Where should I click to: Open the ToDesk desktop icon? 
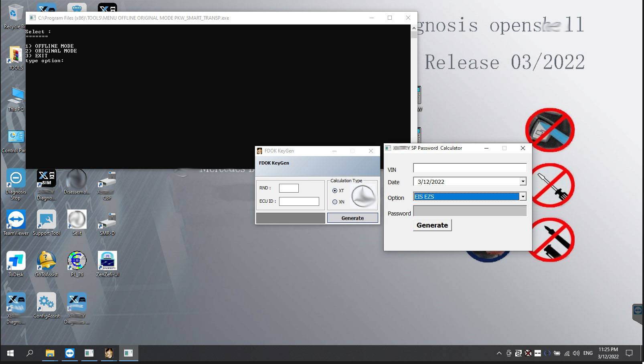(16, 261)
